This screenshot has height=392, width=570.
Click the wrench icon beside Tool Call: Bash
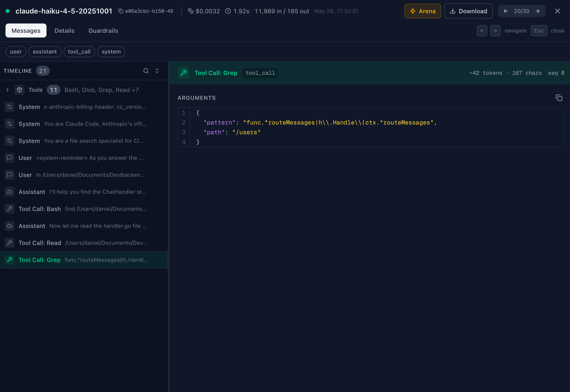[x=9, y=209]
